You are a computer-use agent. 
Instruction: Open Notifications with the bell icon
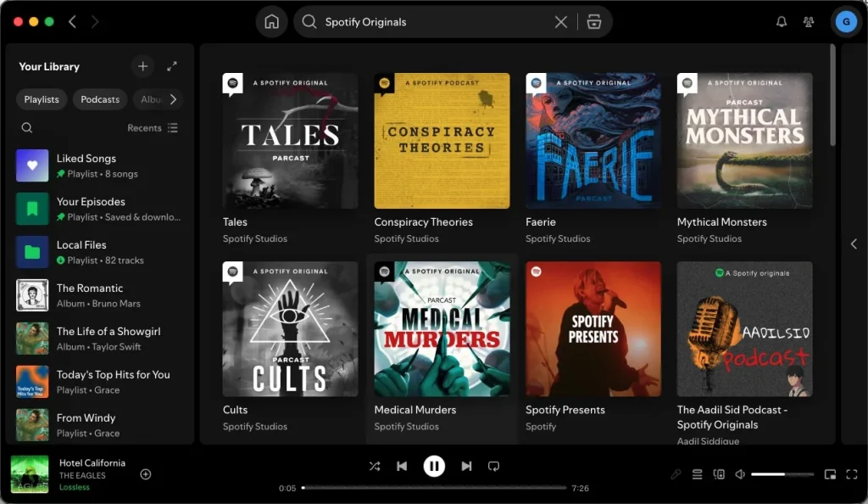point(781,21)
